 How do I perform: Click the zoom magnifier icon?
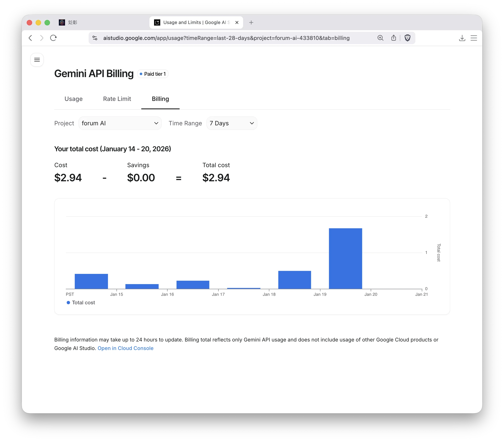pos(380,38)
